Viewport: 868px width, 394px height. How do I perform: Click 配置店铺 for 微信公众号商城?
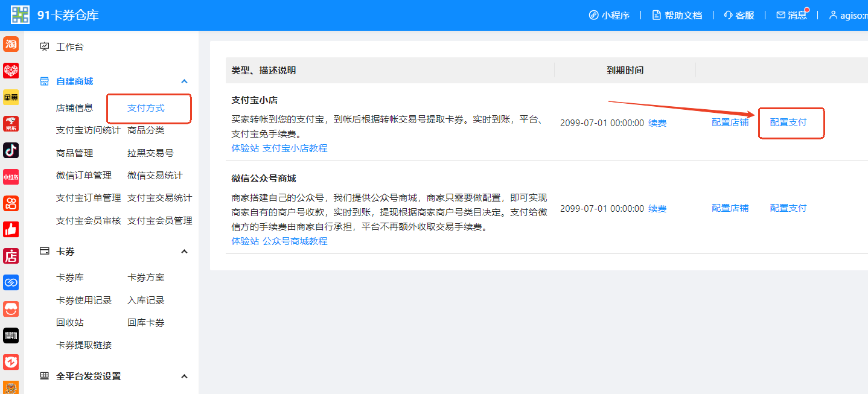pyautogui.click(x=730, y=208)
